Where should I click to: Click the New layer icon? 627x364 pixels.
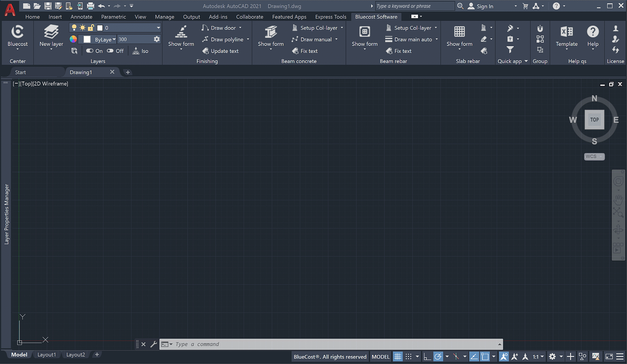point(51,32)
